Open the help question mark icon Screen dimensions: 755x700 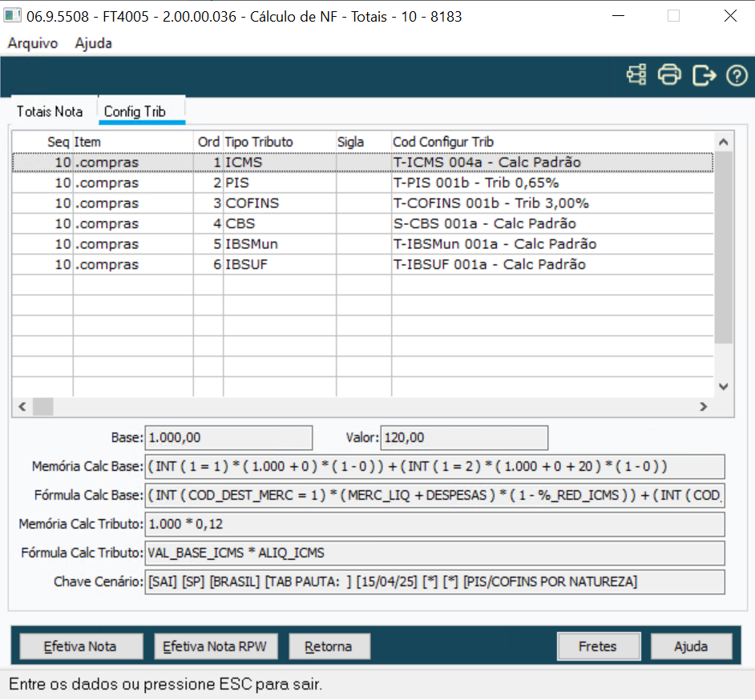[737, 75]
